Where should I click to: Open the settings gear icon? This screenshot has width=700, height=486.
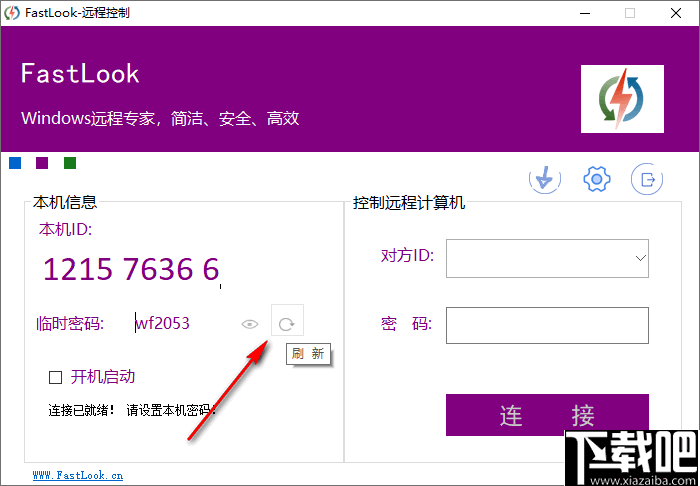click(x=597, y=179)
